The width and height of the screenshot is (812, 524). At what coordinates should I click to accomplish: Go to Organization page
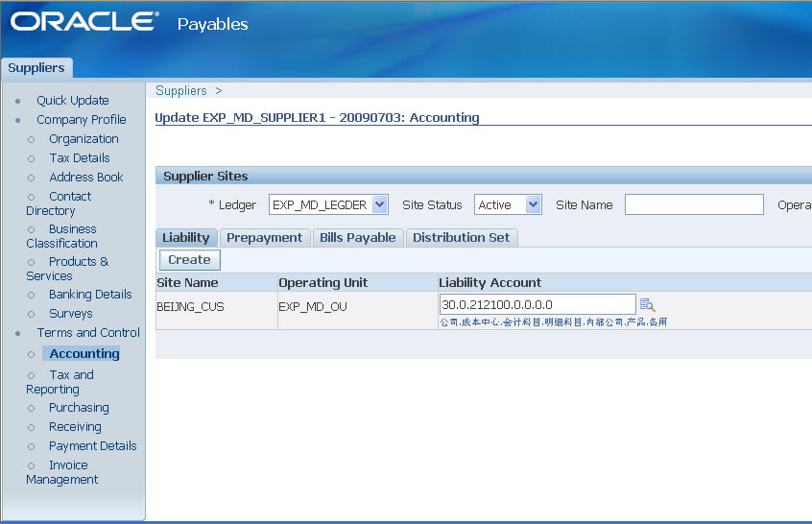pyautogui.click(x=84, y=139)
